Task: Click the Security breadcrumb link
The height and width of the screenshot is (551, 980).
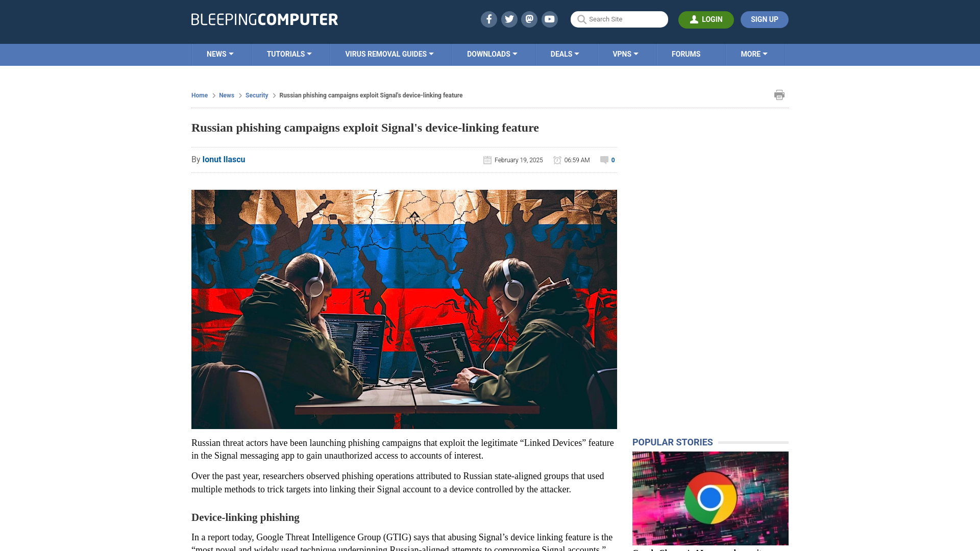Action: click(x=257, y=95)
